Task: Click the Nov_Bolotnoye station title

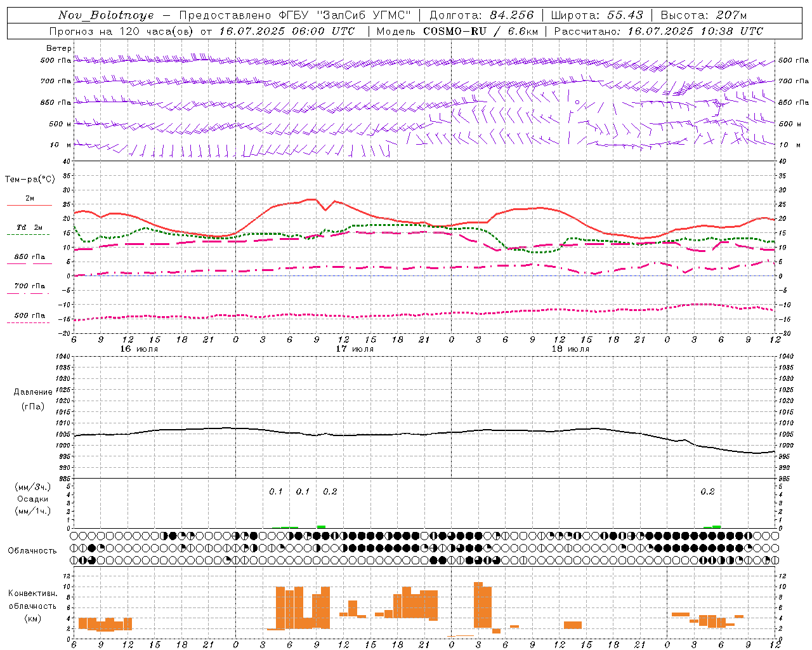Action: (x=106, y=15)
